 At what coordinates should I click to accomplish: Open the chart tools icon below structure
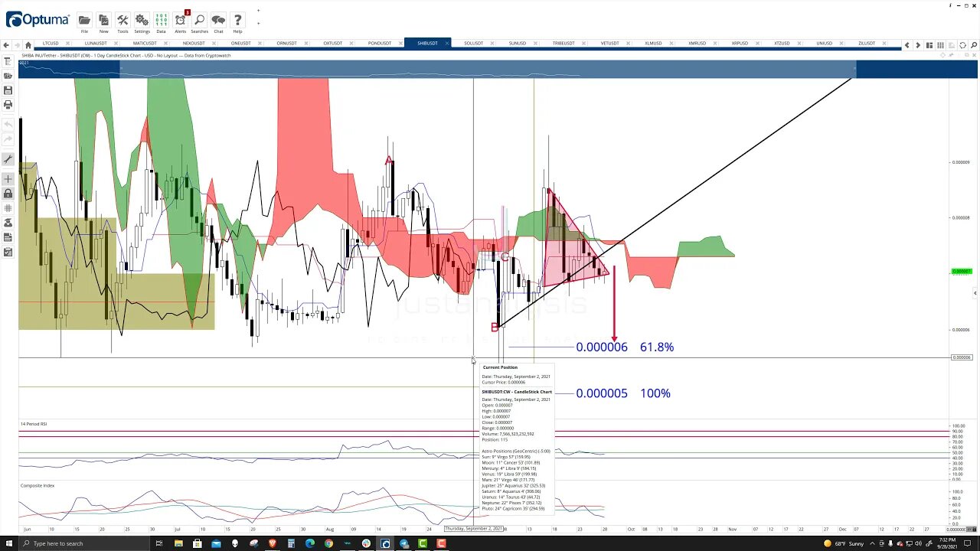click(8, 76)
